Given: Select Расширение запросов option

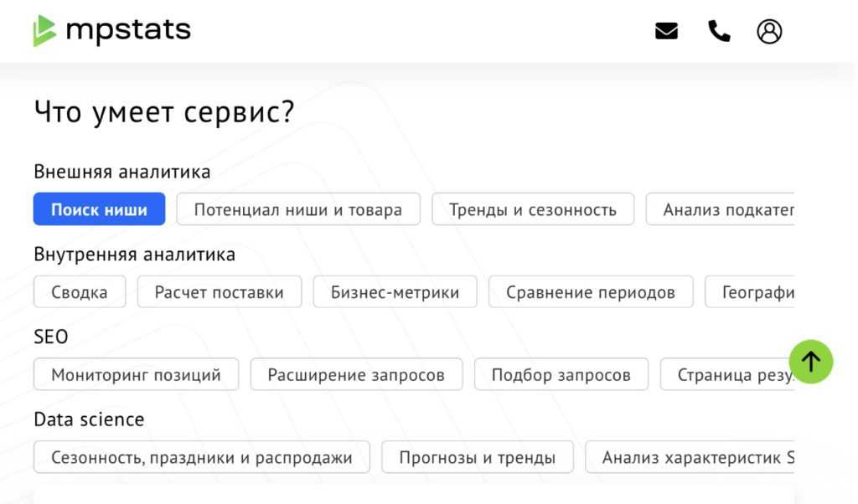Looking at the screenshot, I should tap(356, 374).
